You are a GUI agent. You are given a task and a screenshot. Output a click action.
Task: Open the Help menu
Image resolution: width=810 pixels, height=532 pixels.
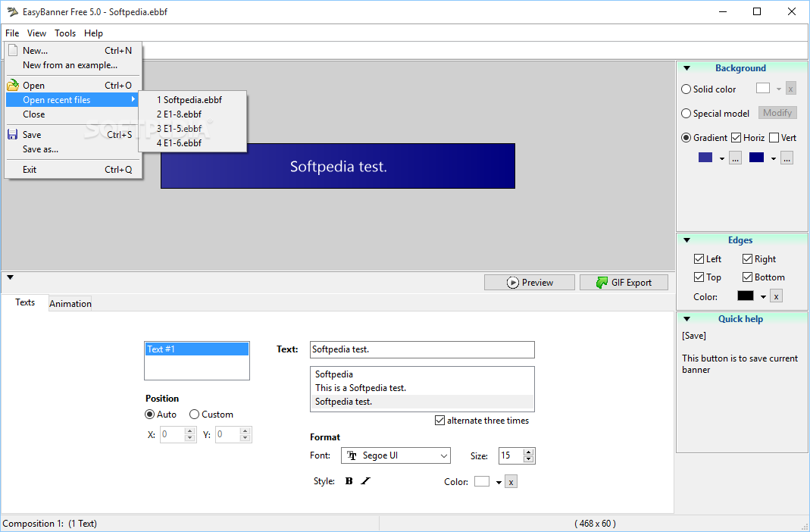(93, 33)
